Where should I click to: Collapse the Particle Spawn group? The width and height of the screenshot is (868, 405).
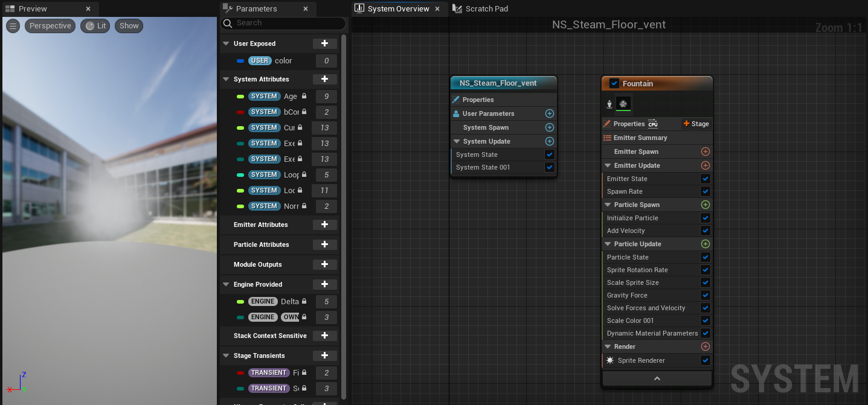tap(608, 205)
